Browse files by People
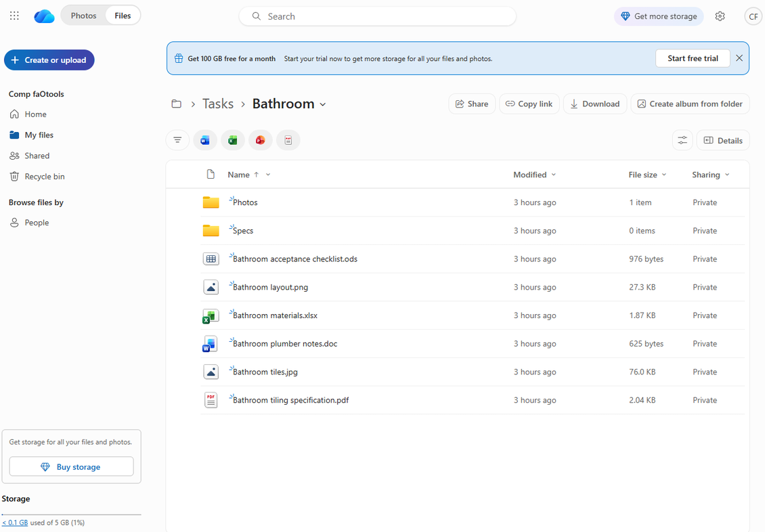The width and height of the screenshot is (765, 532). pyautogui.click(x=37, y=223)
